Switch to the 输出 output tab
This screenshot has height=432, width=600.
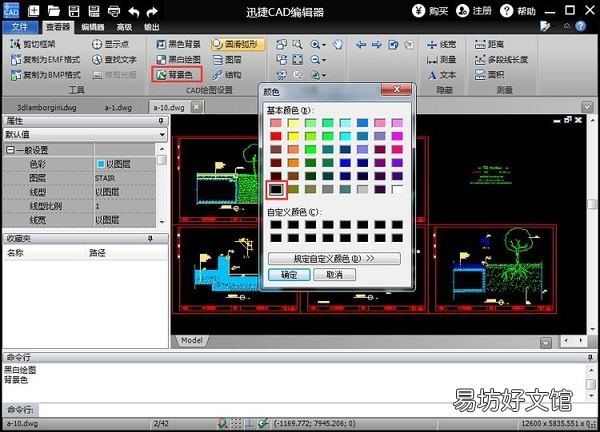click(x=152, y=27)
